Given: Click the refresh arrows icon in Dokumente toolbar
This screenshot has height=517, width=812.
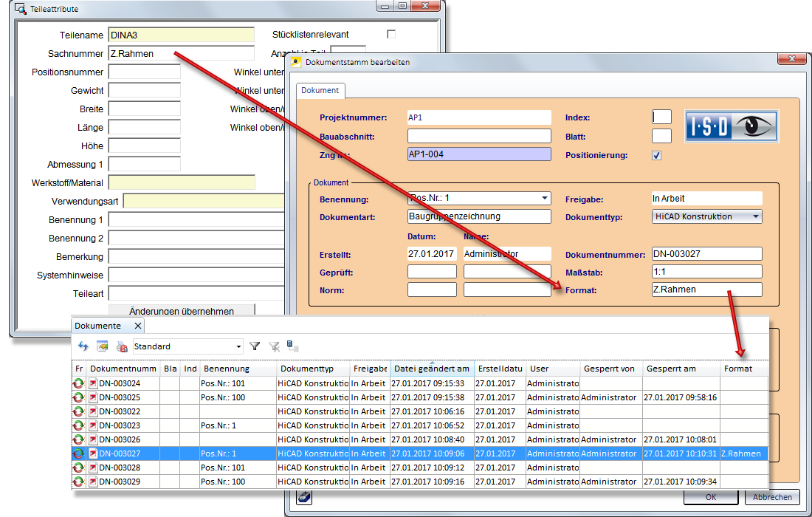Looking at the screenshot, I should tap(83, 346).
